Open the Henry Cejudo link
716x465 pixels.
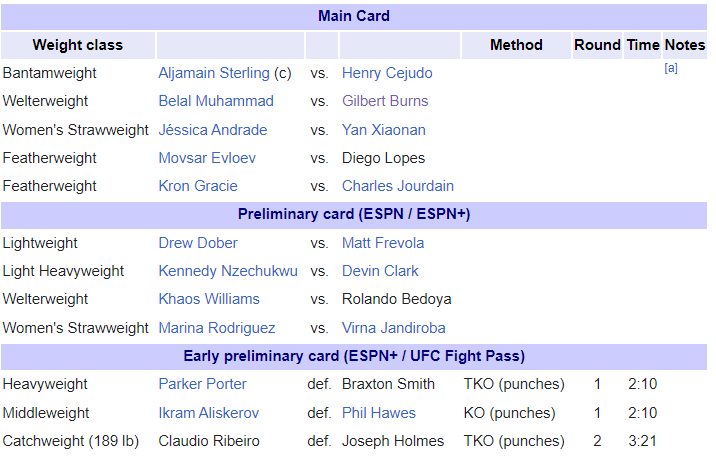pyautogui.click(x=387, y=73)
